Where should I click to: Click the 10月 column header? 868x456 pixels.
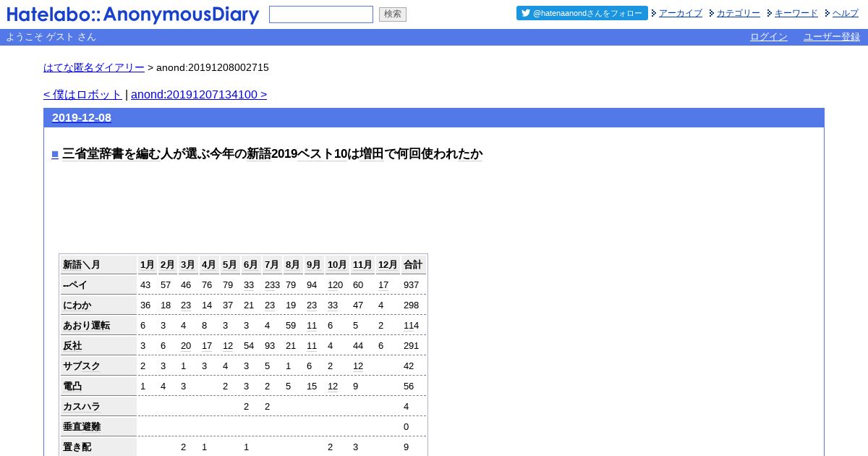337,265
